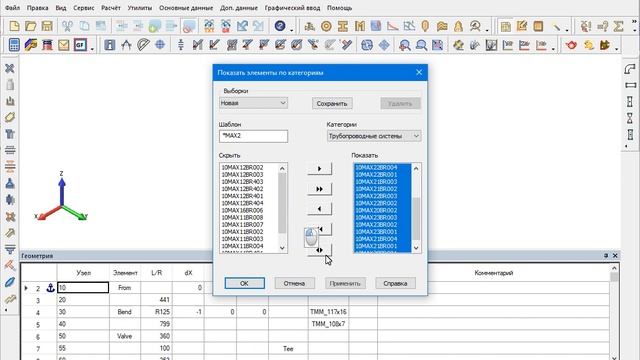Click the hourglass-shaped icon in right sidebar
This screenshot has height=360, width=640.
pyautogui.click(x=630, y=118)
